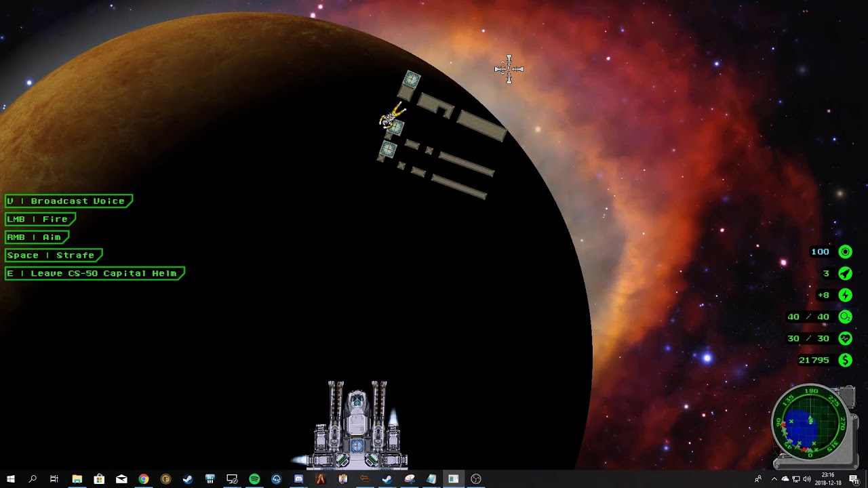Click the 21795 credits value

click(x=814, y=360)
